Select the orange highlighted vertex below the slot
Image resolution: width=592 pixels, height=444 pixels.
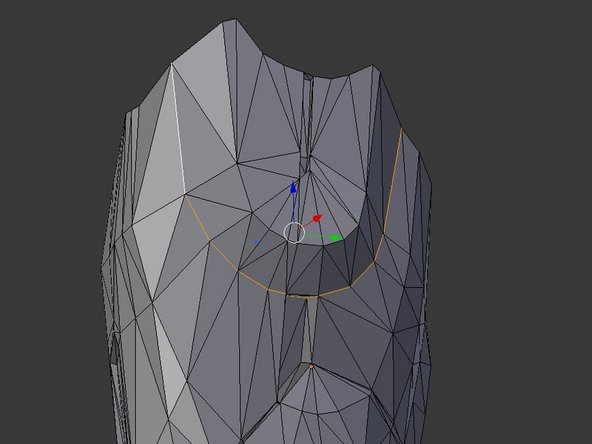click(x=311, y=365)
